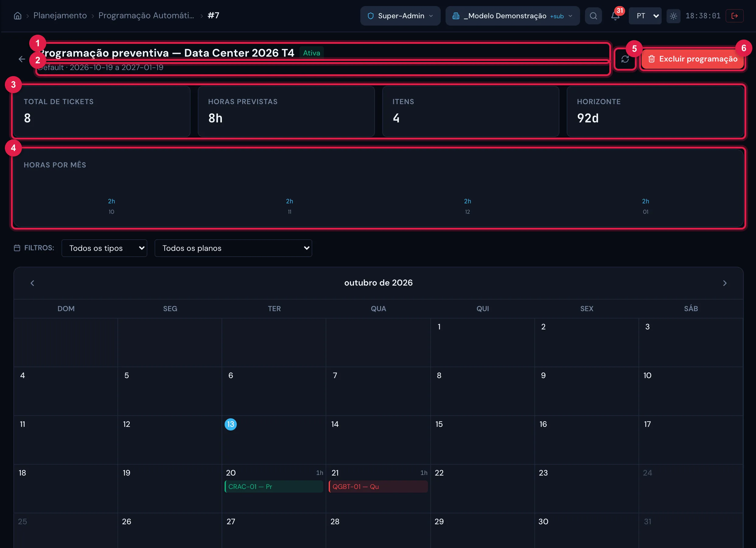Open the PT language dropdown

[x=645, y=16]
